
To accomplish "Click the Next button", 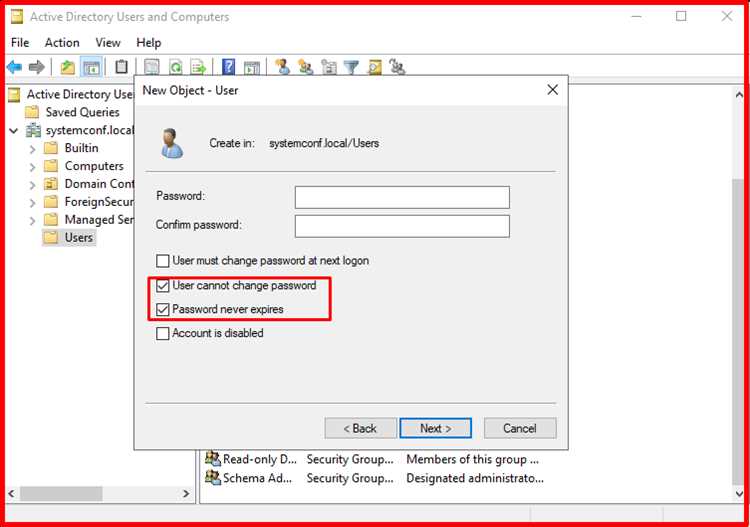I will [x=436, y=428].
